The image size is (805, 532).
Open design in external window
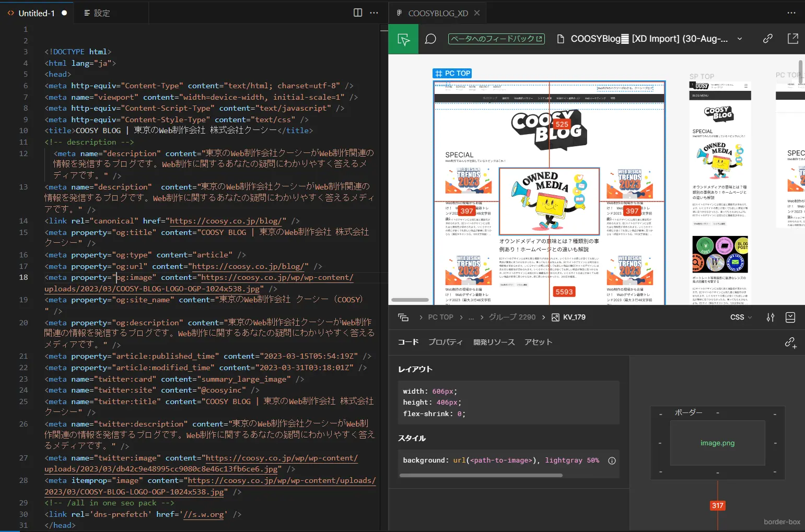[x=792, y=39]
